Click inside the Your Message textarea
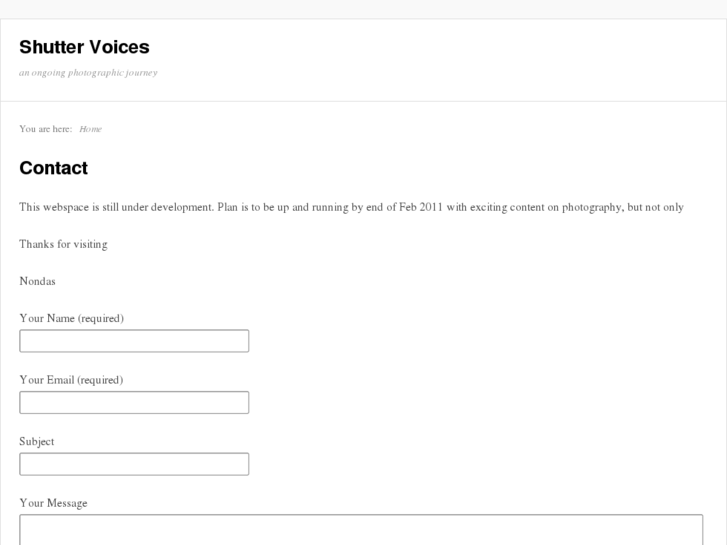 [x=360, y=530]
